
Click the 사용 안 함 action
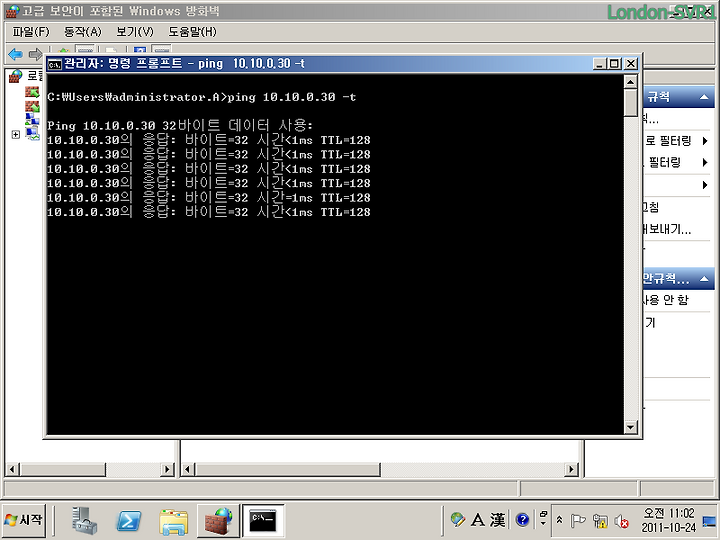coord(665,300)
